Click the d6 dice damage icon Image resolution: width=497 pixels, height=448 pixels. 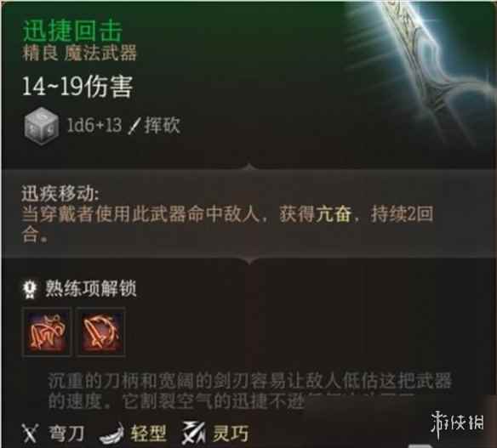(x=41, y=126)
